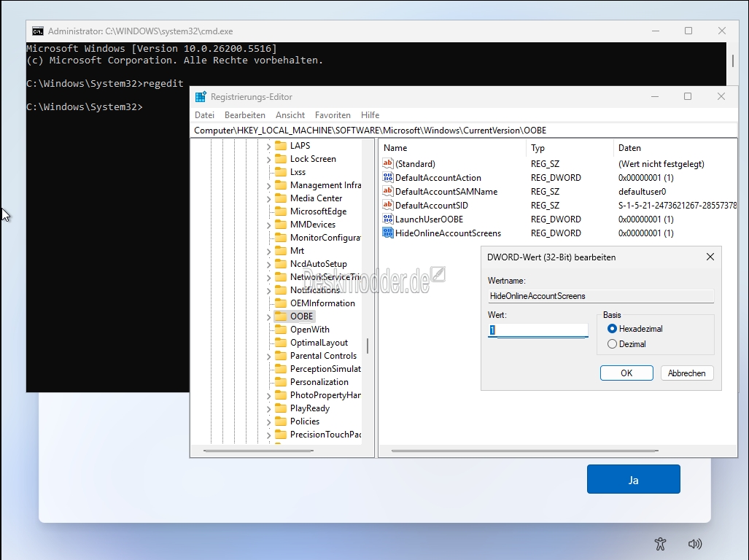Click the DefaultAccountSID string value icon
The width and height of the screenshot is (749, 560).
click(x=388, y=206)
